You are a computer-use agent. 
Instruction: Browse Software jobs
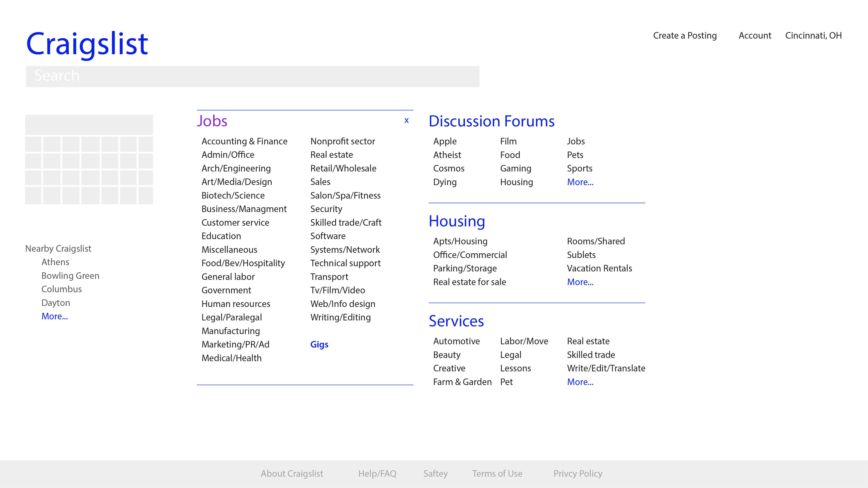(328, 236)
